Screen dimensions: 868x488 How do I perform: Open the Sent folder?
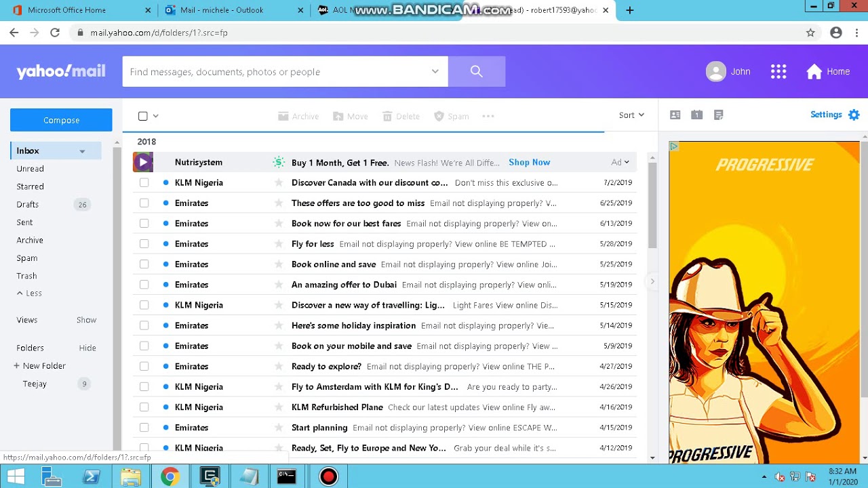(x=24, y=222)
